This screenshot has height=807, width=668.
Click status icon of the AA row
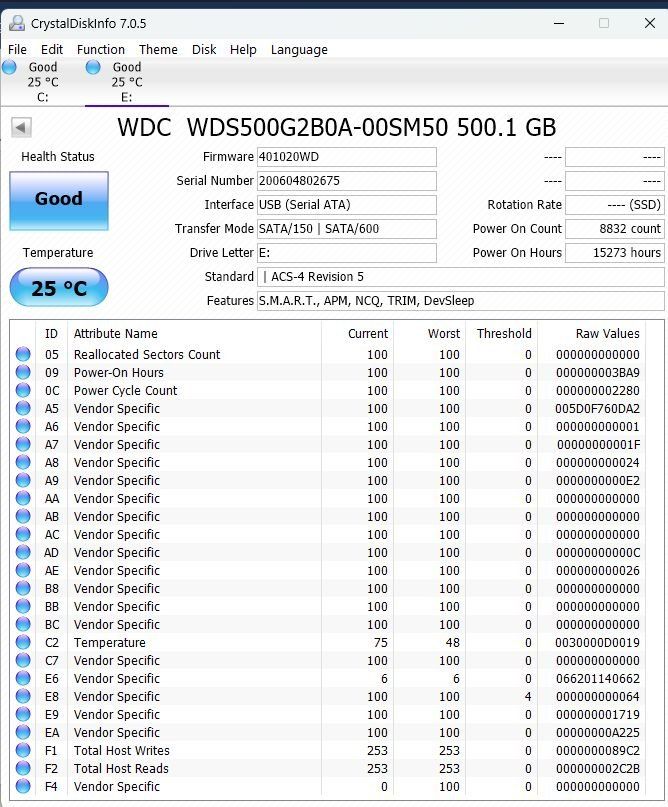click(23, 498)
